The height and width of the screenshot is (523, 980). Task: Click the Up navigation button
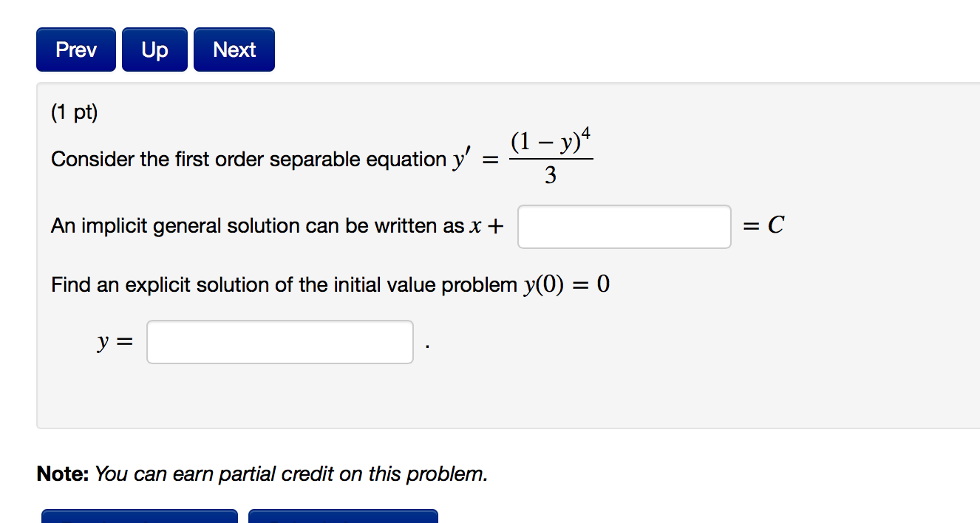(154, 49)
